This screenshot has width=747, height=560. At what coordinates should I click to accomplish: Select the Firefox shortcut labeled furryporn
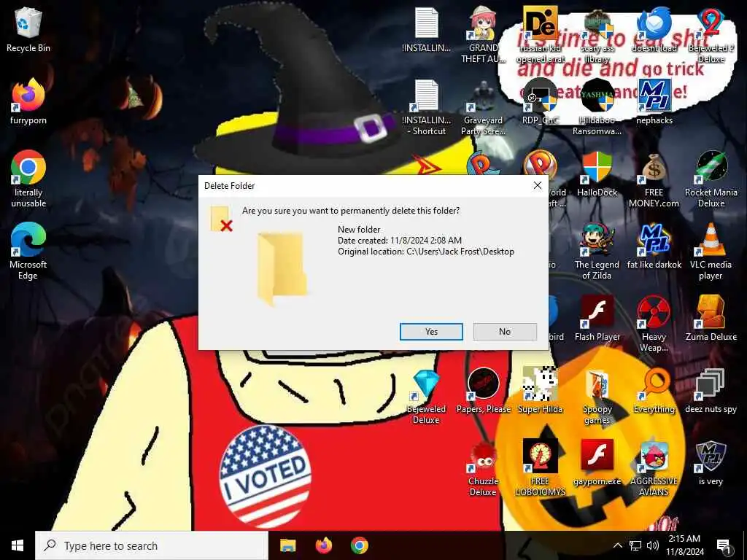tap(28, 101)
